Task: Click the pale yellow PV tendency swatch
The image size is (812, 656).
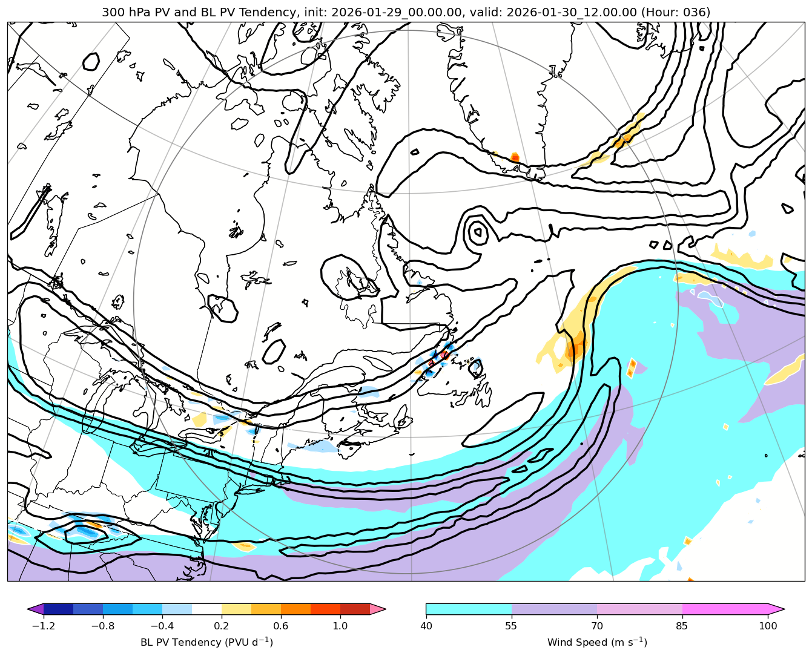Action: [x=236, y=609]
